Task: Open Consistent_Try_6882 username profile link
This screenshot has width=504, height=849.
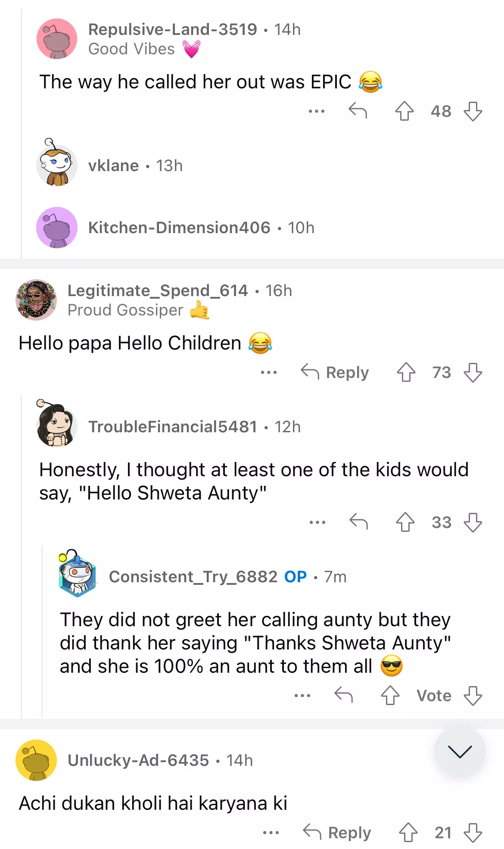Action: (x=193, y=577)
